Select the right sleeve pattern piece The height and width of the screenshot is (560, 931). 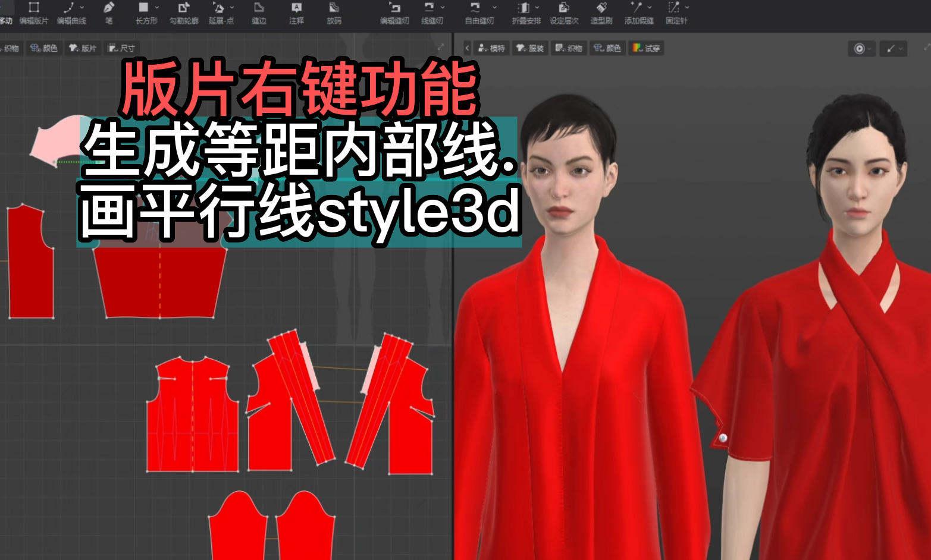pos(306,526)
